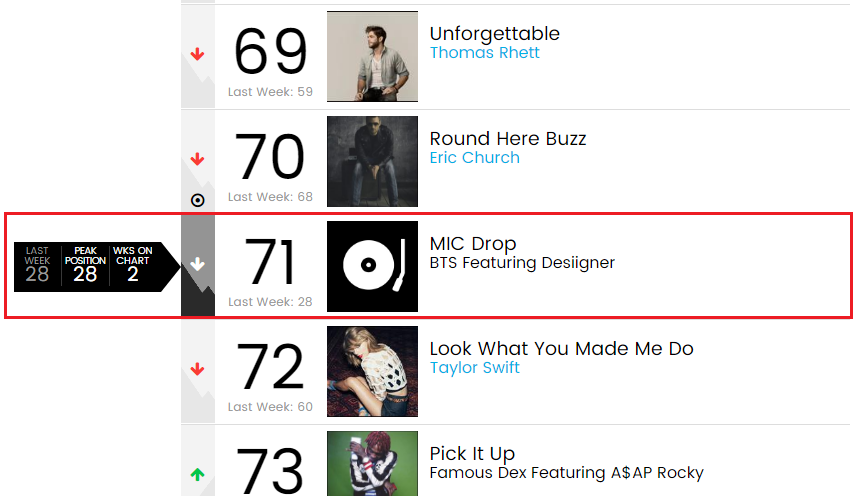Screen dimensions: 859x496
Task: Click the red down arrow beside rank 70
Action: [197, 160]
